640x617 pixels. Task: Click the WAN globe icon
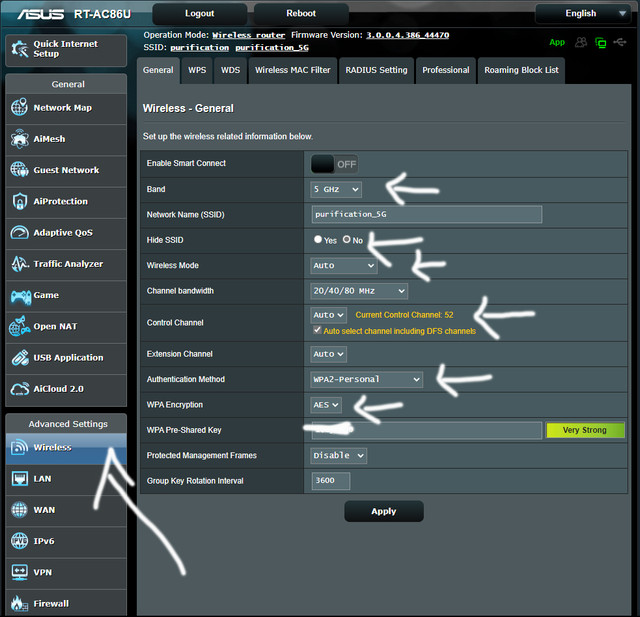(x=19, y=510)
